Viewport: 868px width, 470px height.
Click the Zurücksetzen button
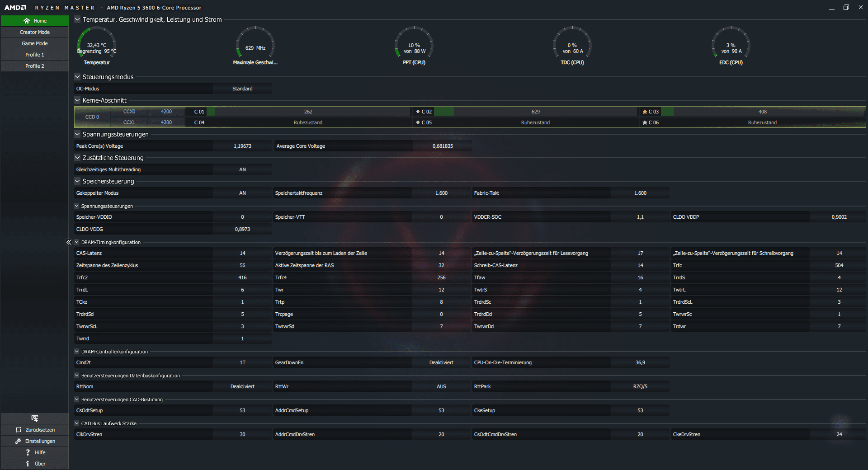click(x=35, y=430)
